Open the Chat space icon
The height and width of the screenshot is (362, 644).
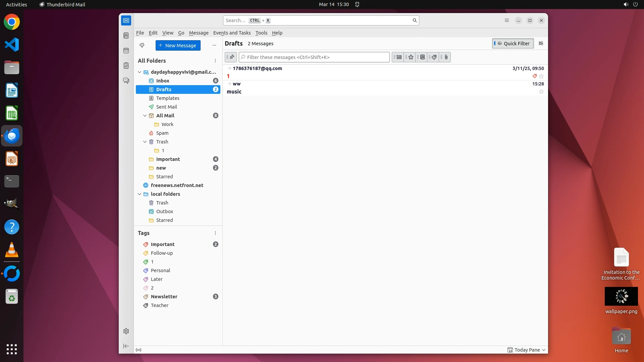point(126,81)
